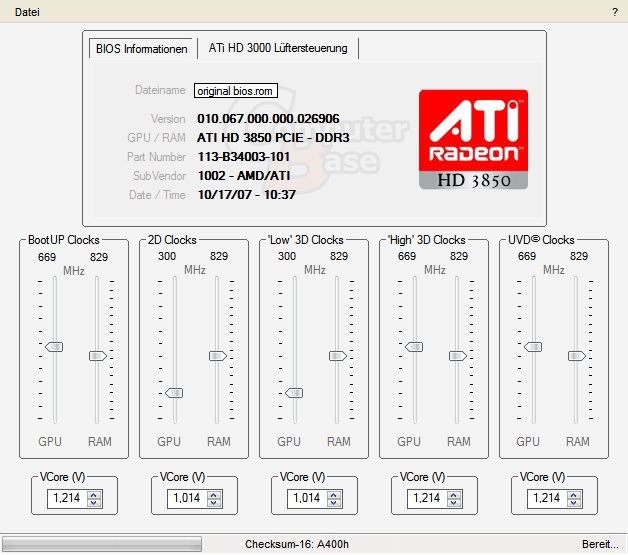The width and height of the screenshot is (628, 555).
Task: Increase 2D Clocks VCore with up arrow
Action: pos(214,495)
